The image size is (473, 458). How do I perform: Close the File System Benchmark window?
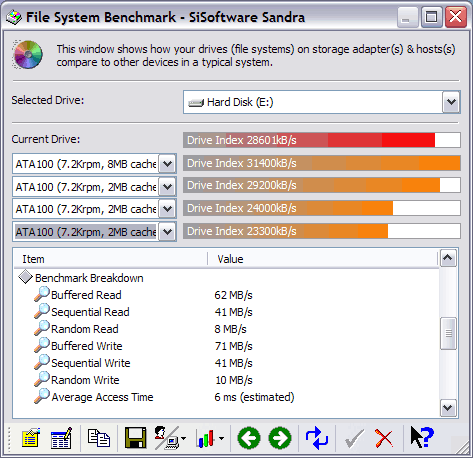point(455,17)
